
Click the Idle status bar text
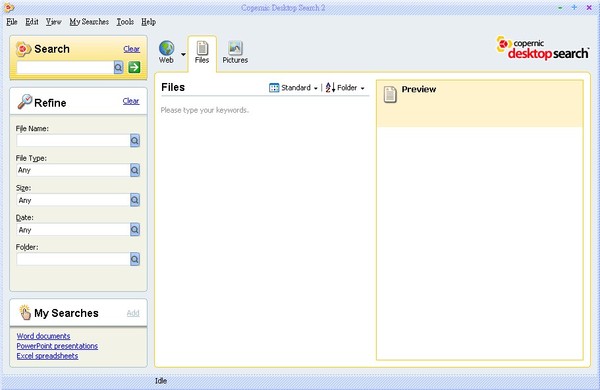[161, 381]
